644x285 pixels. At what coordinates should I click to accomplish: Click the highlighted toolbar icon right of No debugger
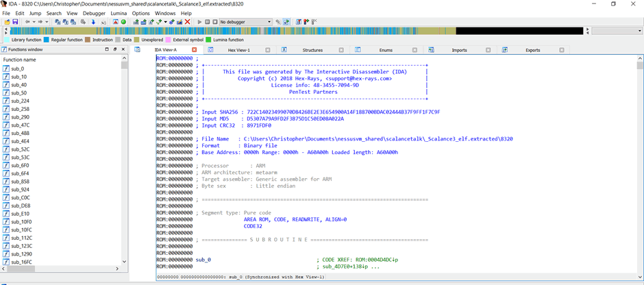pyautogui.click(x=286, y=22)
